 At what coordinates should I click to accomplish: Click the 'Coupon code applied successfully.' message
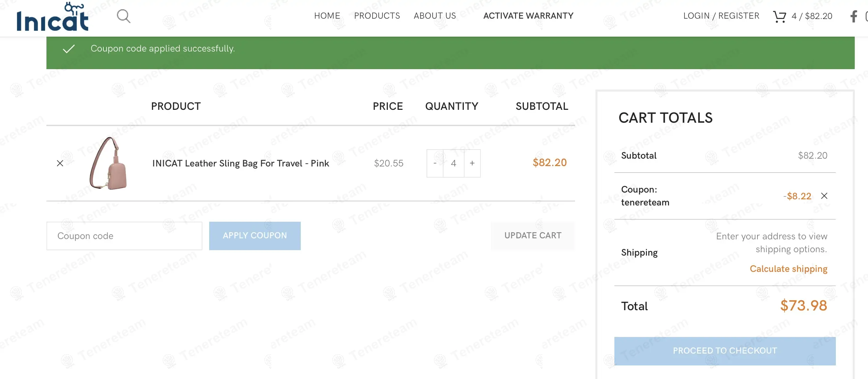coord(163,48)
